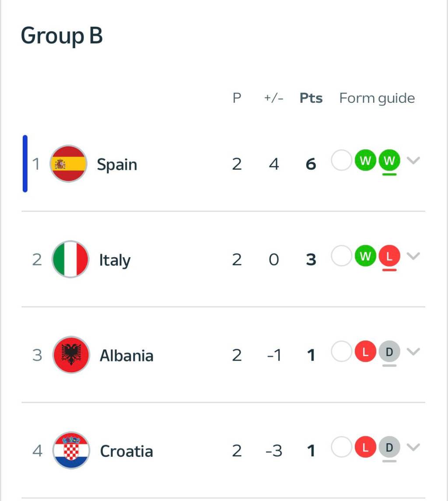
Task: Click the Spain flag icon
Action: tap(68, 164)
